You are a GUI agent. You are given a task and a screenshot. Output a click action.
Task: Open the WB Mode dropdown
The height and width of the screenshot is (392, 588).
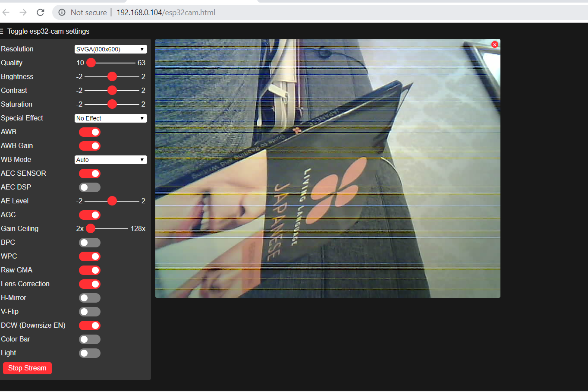(110, 160)
